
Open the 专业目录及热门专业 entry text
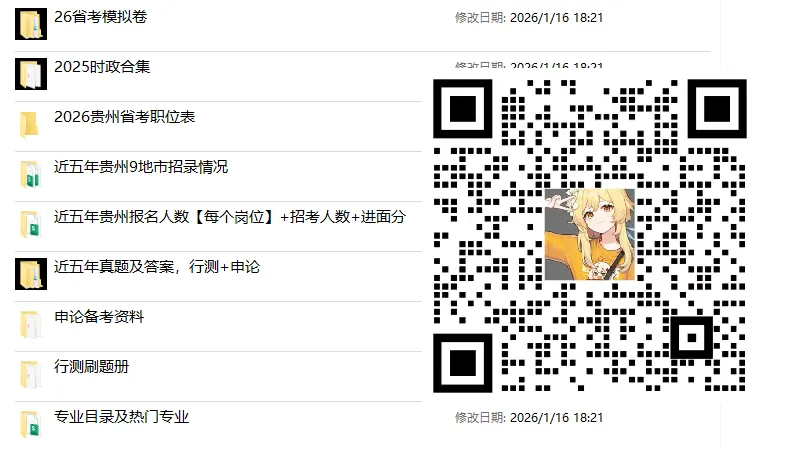click(122, 417)
